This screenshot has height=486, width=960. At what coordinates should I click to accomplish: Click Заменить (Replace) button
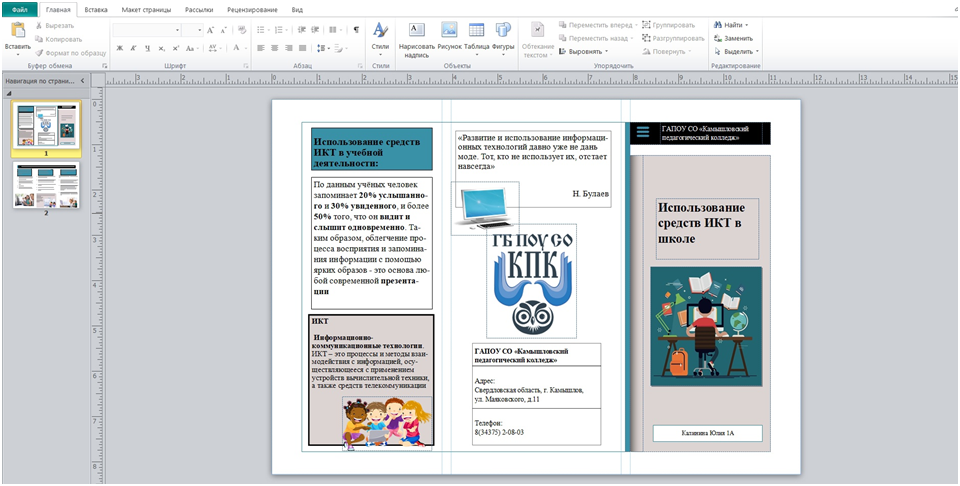coord(733,38)
